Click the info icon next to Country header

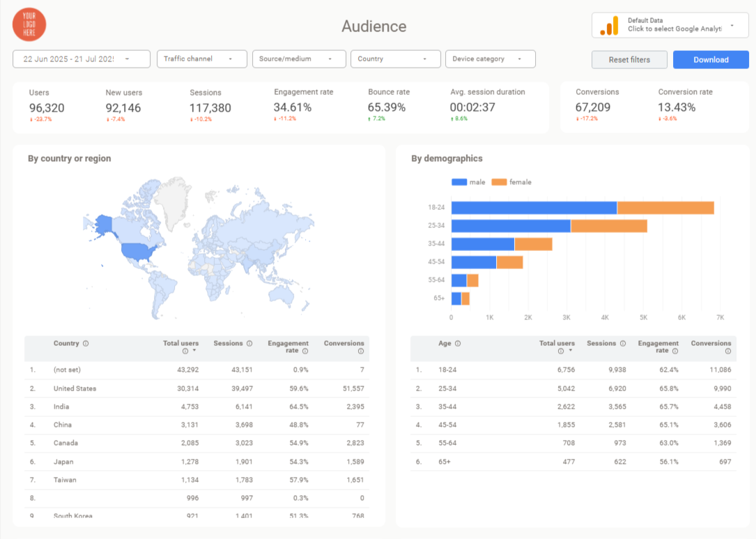coord(86,344)
